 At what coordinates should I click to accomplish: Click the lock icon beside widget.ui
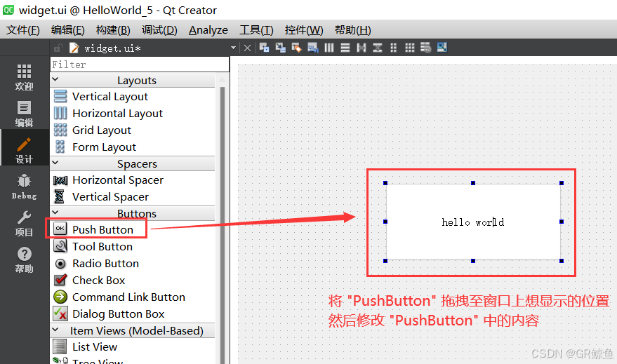click(x=58, y=48)
